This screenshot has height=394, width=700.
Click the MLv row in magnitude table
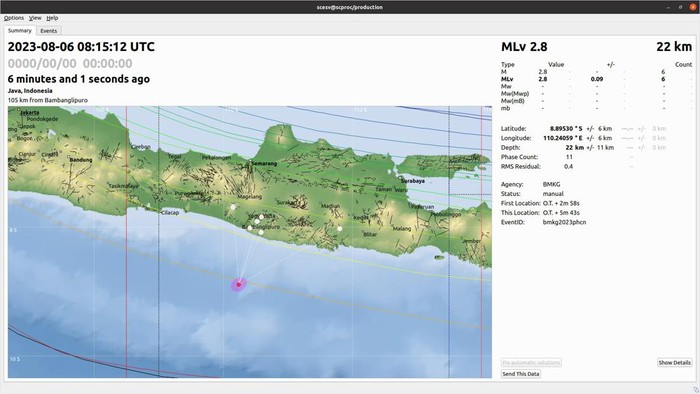point(596,79)
